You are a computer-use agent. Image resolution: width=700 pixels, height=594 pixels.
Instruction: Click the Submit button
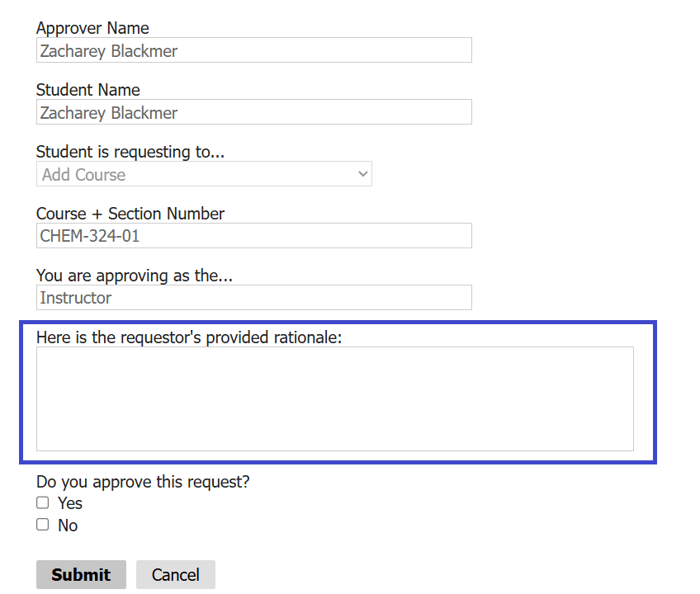click(81, 574)
